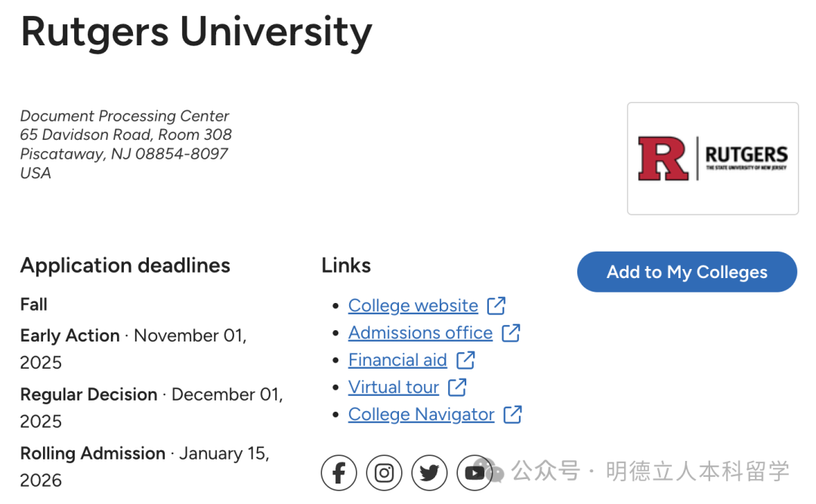Click external-link icon beside Financial aid
The width and height of the screenshot is (816, 504).
tap(466, 360)
